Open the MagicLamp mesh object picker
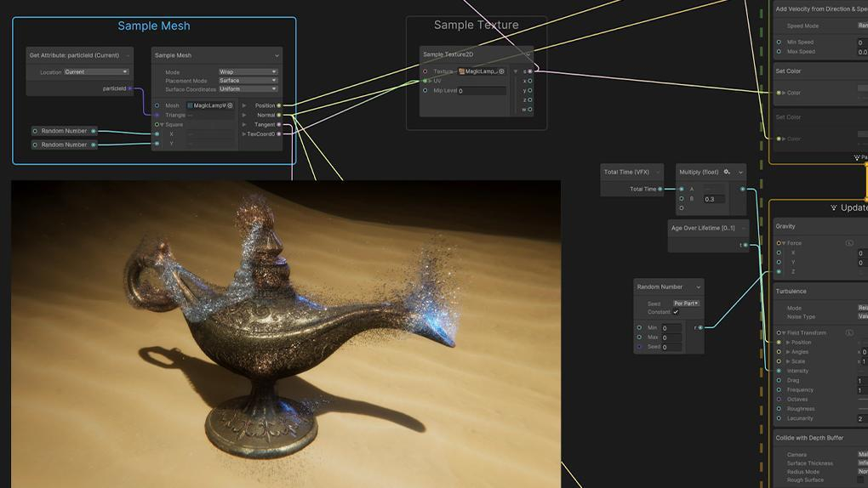This screenshot has height=488, width=868. [230, 105]
